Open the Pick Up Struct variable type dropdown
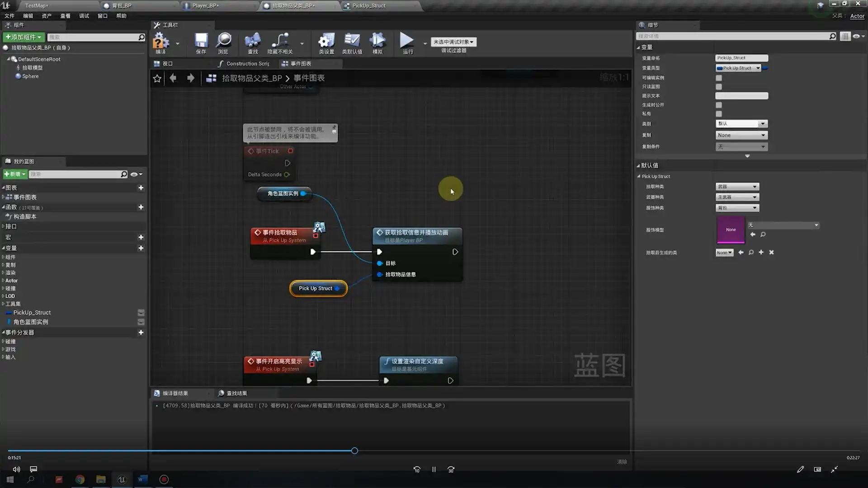The image size is (868, 488). coord(738,68)
